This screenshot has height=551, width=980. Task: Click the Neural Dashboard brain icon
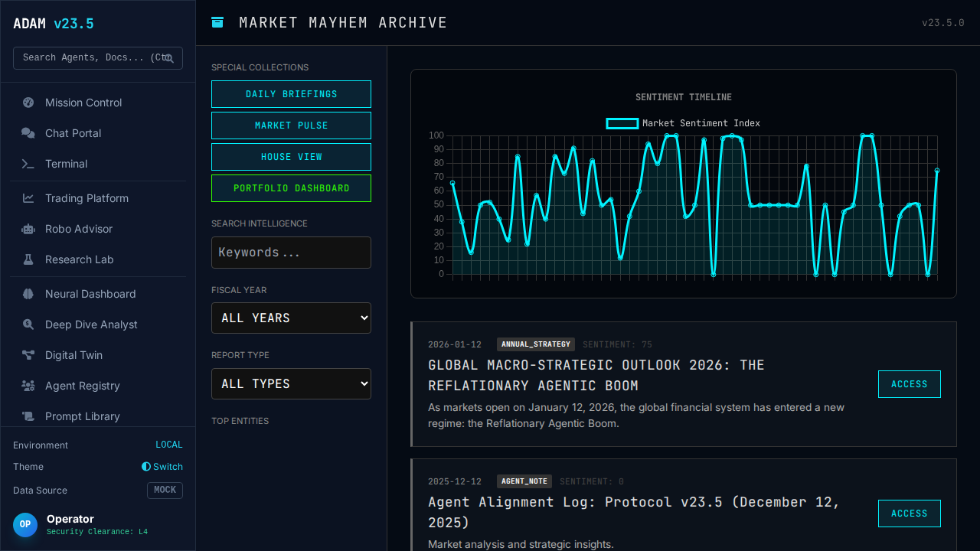pos(28,294)
